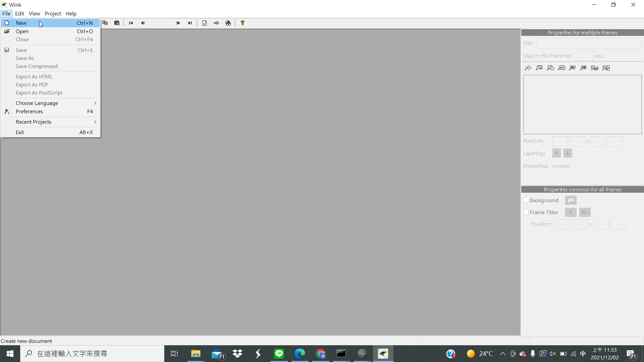Jump to last frame button

tap(190, 23)
